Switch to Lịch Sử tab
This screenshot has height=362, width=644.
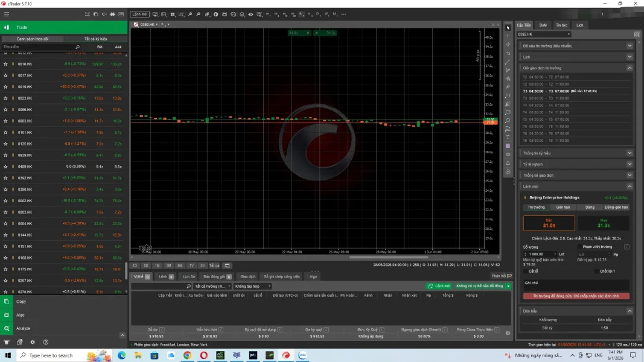pos(189,277)
